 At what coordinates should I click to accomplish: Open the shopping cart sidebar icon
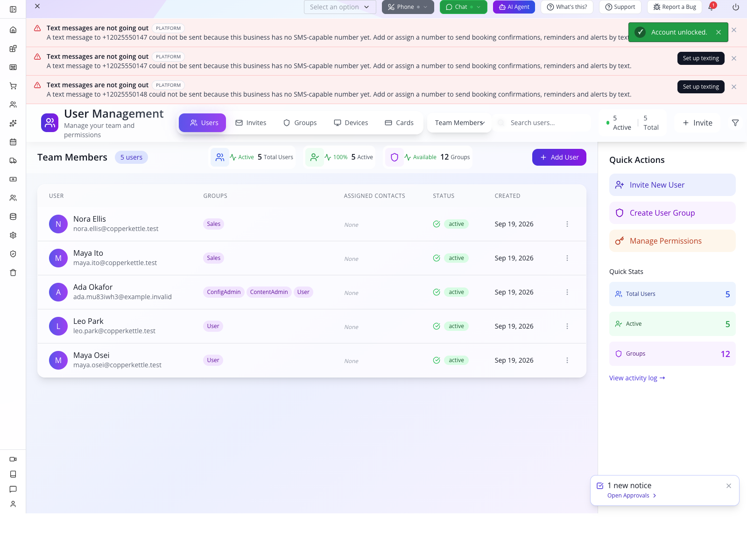point(13,86)
